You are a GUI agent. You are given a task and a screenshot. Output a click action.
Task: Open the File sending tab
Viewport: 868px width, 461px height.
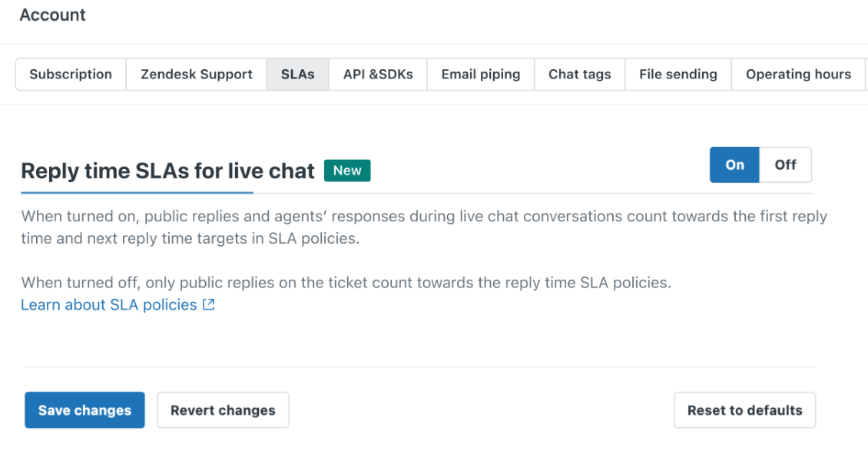[x=678, y=74]
